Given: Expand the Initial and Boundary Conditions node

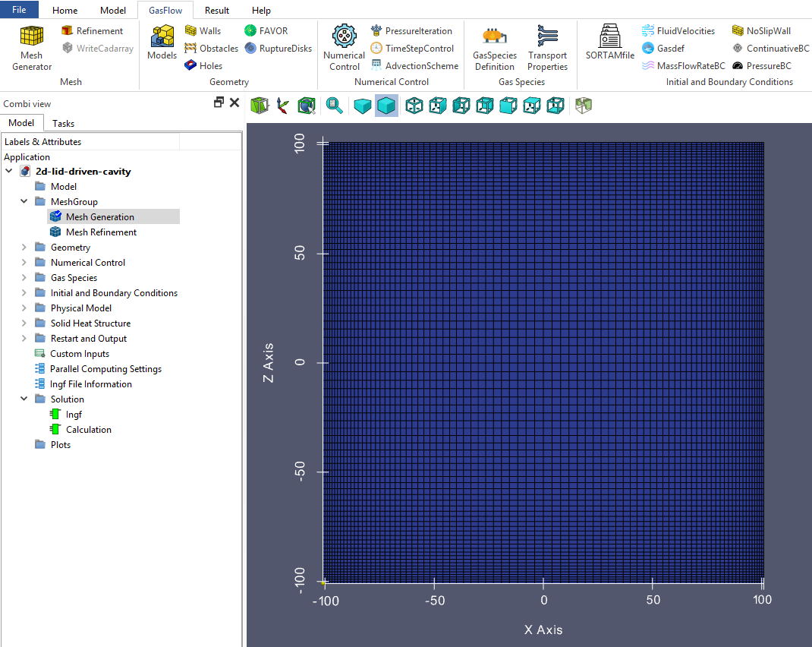Looking at the screenshot, I should point(24,293).
